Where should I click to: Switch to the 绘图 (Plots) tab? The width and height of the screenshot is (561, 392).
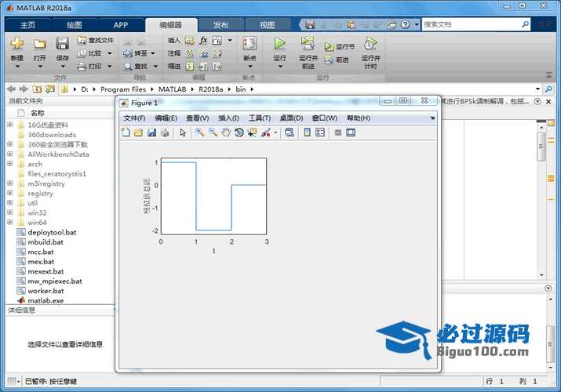[x=75, y=25]
